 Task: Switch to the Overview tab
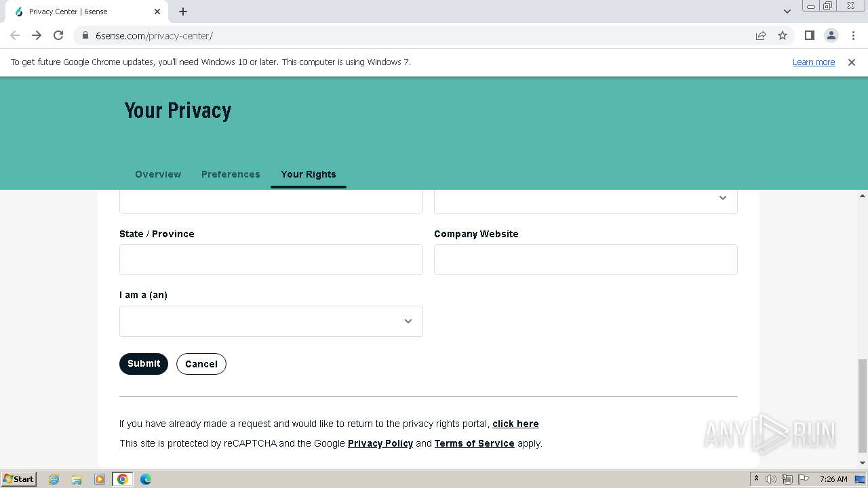158,174
